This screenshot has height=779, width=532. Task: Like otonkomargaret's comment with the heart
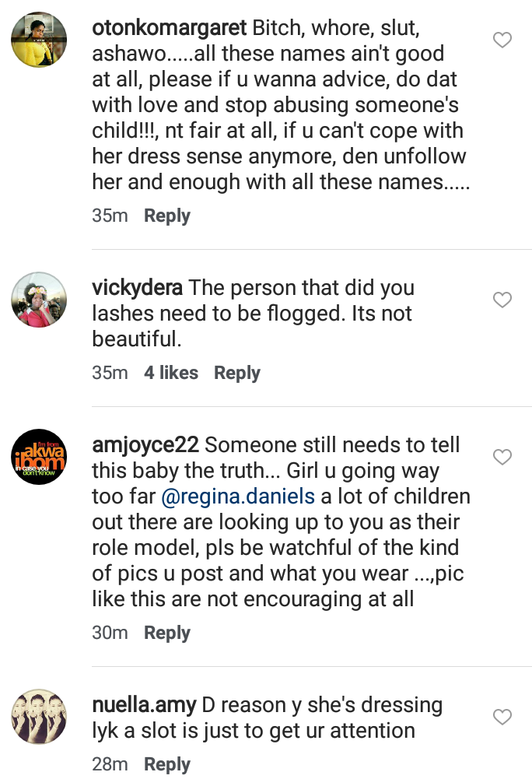click(503, 40)
